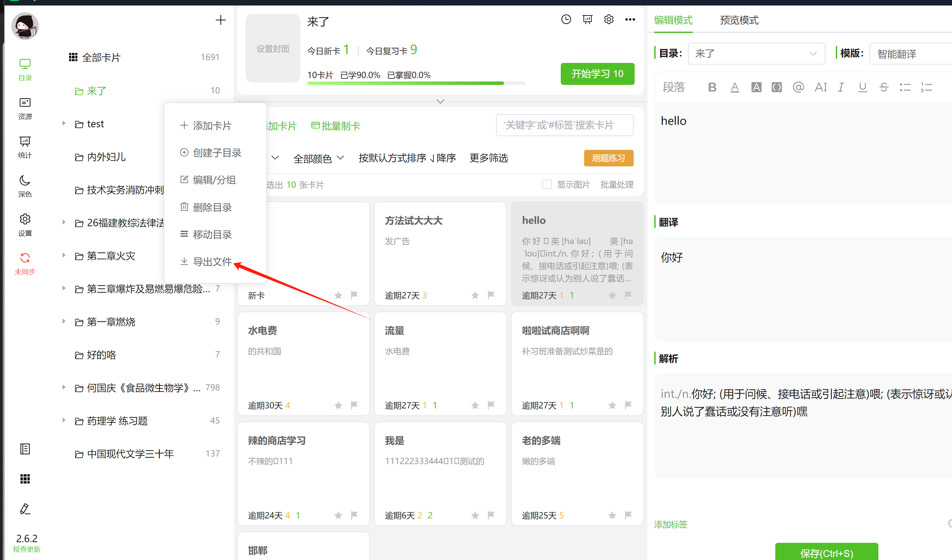
Task: Collapse deck header with chevron
Action: (440, 101)
